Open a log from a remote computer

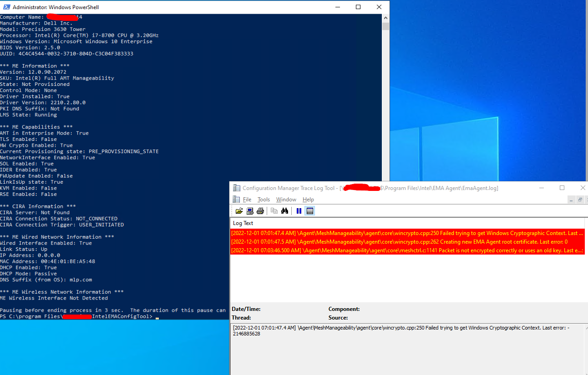pos(249,210)
